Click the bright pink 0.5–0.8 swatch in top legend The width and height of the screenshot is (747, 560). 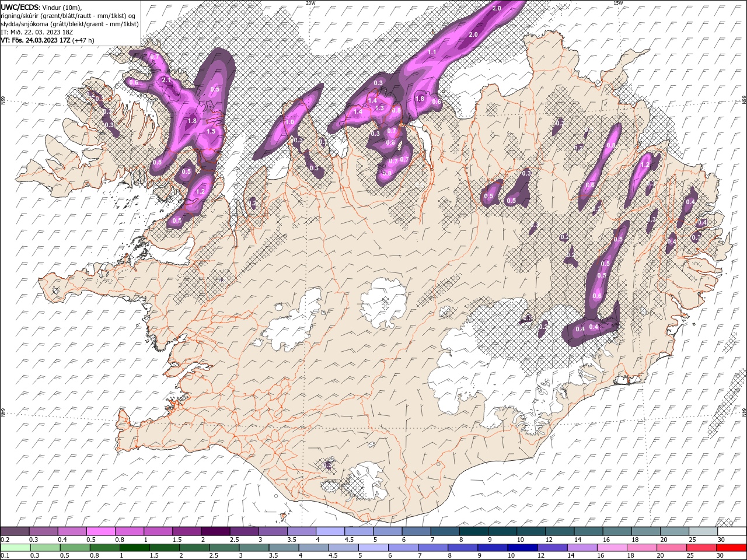pos(100,531)
